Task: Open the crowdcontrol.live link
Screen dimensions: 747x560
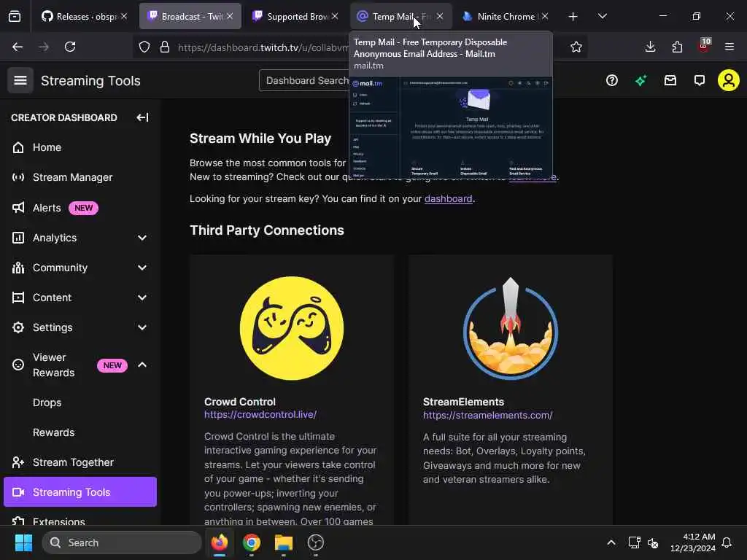Action: (260, 415)
